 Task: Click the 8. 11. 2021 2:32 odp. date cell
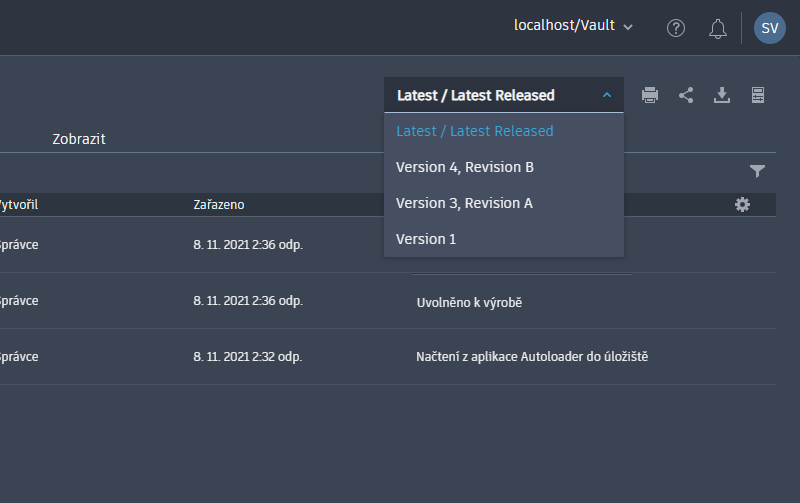(x=248, y=356)
